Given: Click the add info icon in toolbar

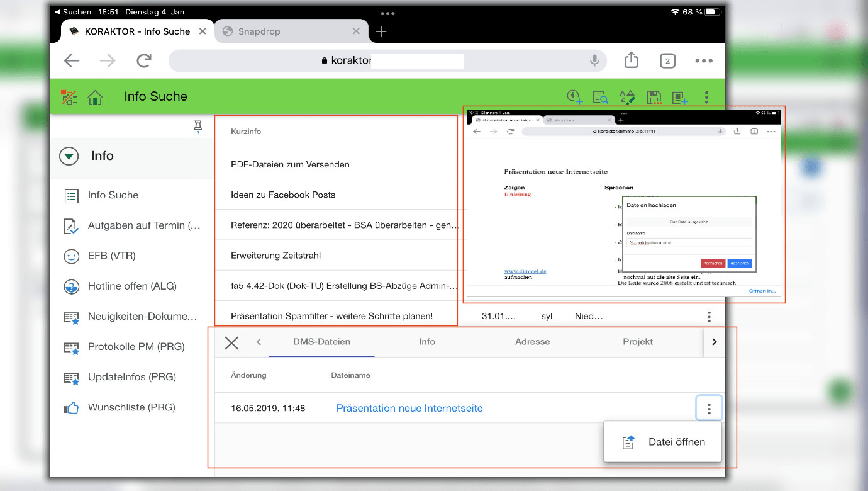Looking at the screenshot, I should [x=574, y=97].
